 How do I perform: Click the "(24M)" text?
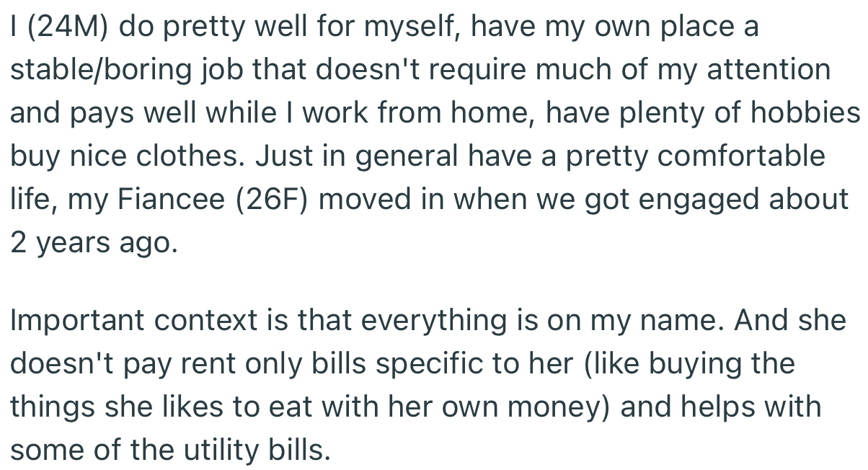point(66,28)
